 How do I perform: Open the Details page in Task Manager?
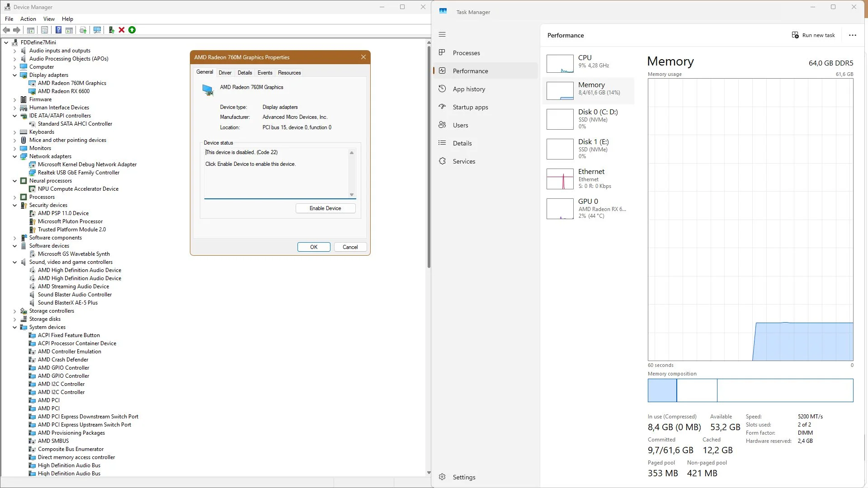486,143
